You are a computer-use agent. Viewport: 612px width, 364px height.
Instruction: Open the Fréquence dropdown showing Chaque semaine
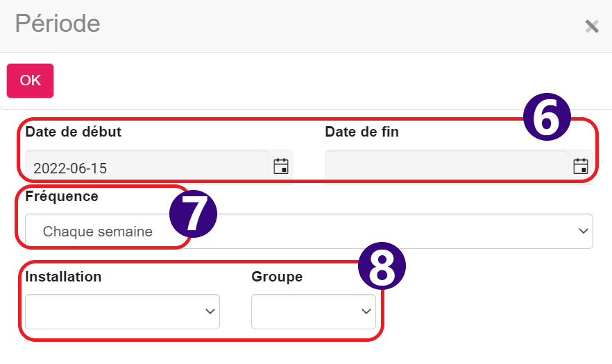coord(309,231)
